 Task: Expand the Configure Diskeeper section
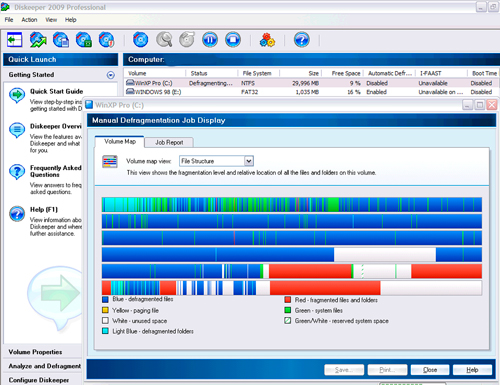pos(39,380)
